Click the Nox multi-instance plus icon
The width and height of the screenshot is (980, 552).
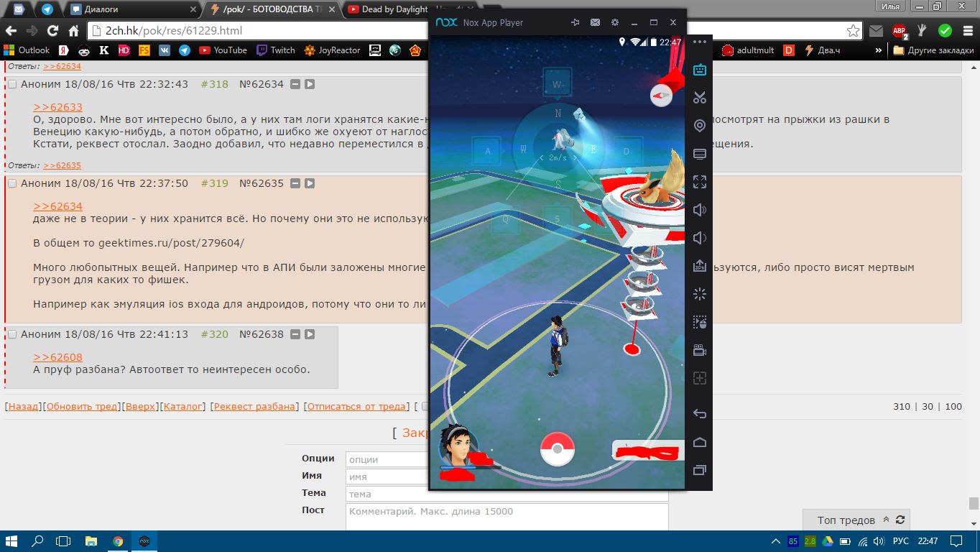coord(700,378)
